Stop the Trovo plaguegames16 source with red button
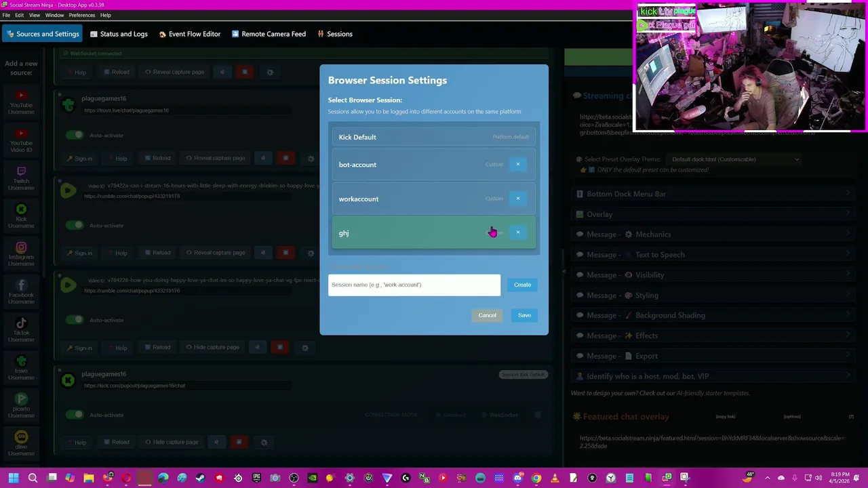Screen dimensions: 868x488 (285, 159)
